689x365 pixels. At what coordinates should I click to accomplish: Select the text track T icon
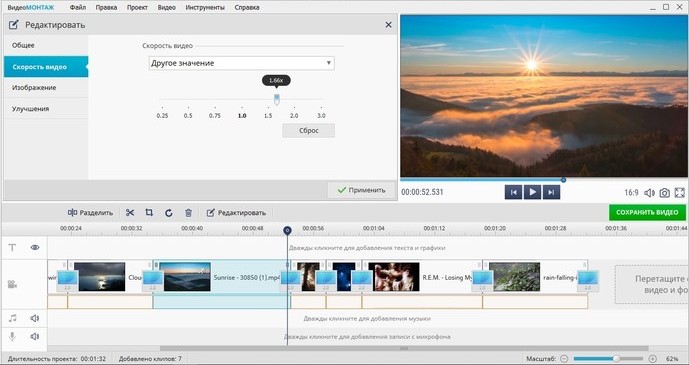pyautogui.click(x=12, y=247)
